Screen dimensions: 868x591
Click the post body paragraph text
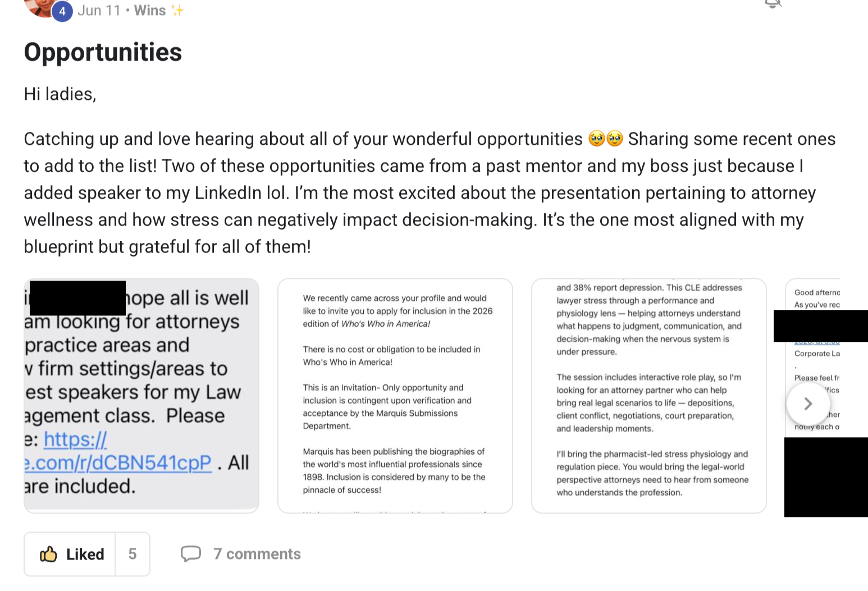(x=430, y=193)
